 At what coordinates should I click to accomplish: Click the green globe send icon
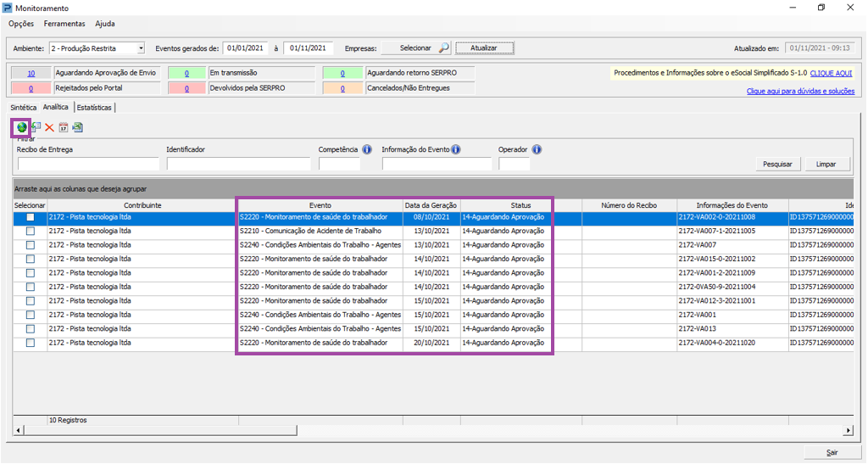[x=21, y=127]
